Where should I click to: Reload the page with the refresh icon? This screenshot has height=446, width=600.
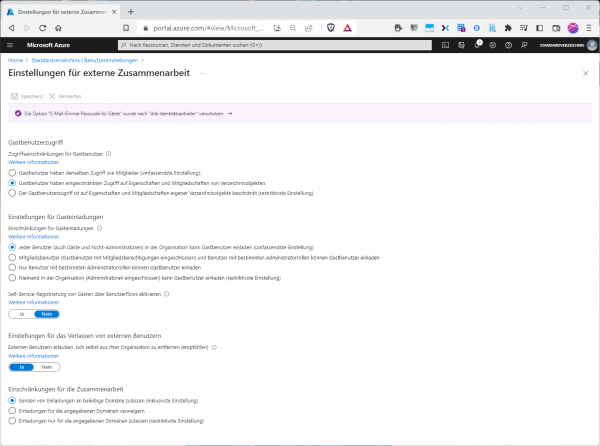42,28
